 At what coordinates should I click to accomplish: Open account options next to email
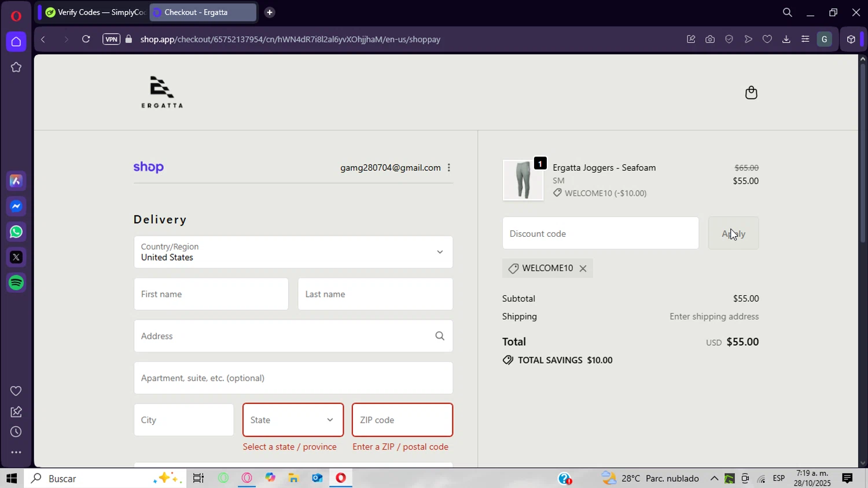[449, 168]
